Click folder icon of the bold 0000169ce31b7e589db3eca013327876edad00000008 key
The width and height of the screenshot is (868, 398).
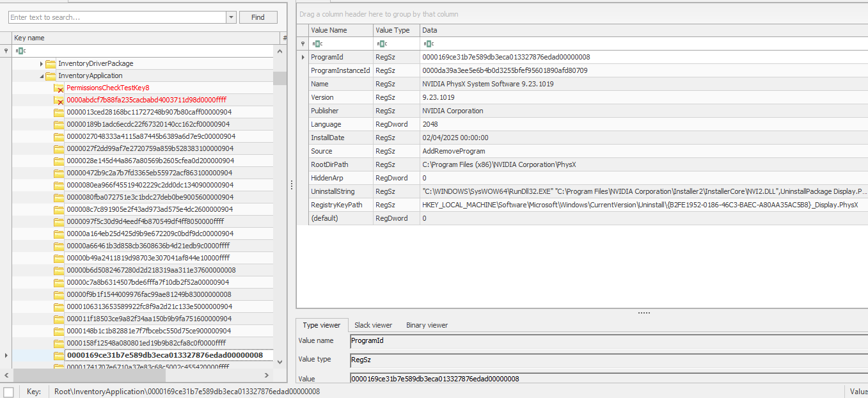pos(59,355)
